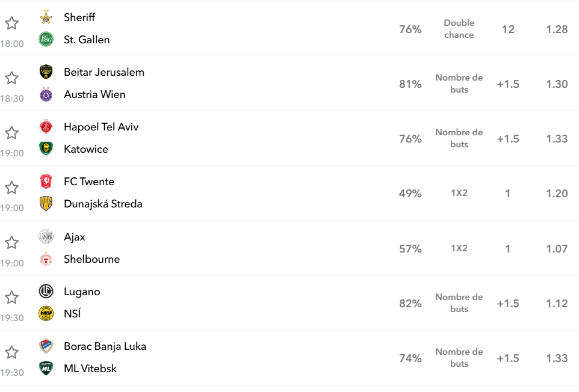579x392 pixels.
Task: Mark FC Twente match as favorite
Action: (12, 188)
